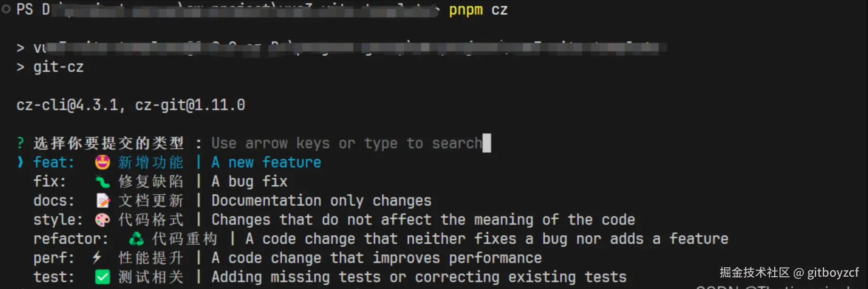Click the green recycle emoji on refactor row
The image size is (868, 289).
(x=136, y=239)
